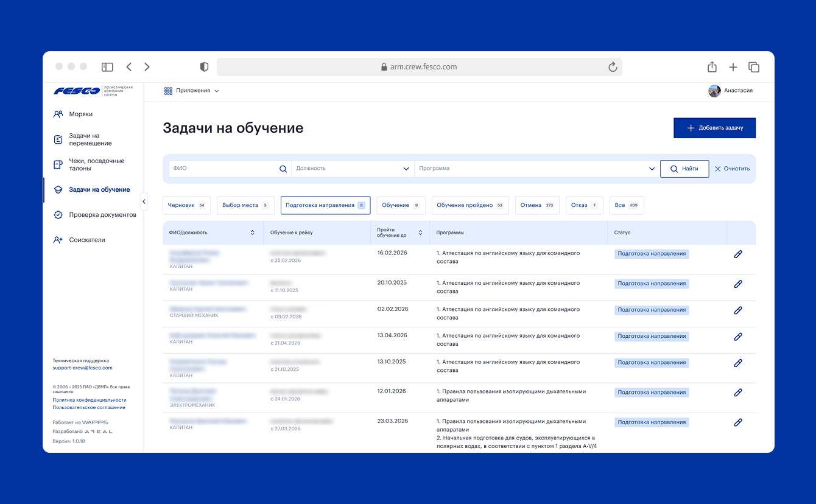The height and width of the screenshot is (504, 816).
Task: Click the Найти search button
Action: (x=684, y=169)
